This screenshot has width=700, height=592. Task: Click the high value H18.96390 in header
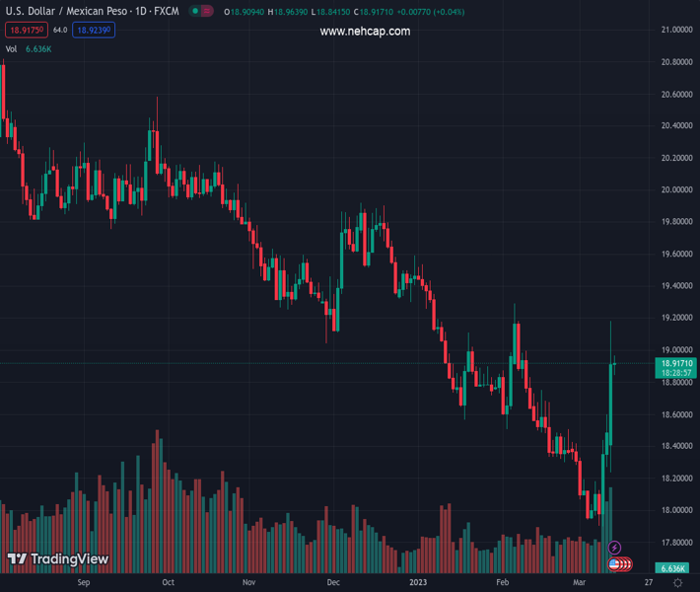[288, 12]
